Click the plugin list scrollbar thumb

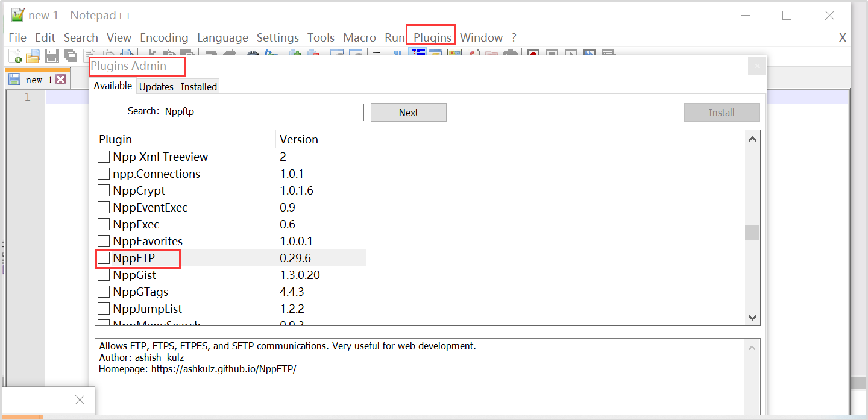point(752,233)
